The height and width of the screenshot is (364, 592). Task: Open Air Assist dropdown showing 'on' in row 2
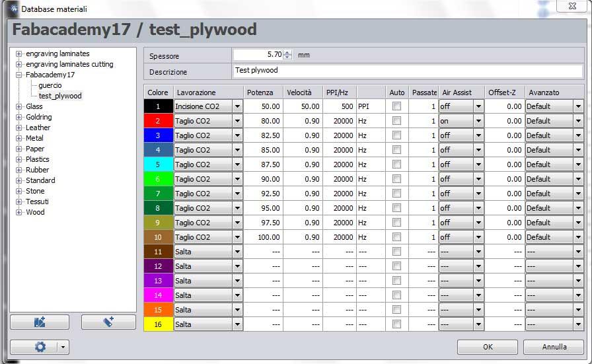pyautogui.click(x=478, y=121)
